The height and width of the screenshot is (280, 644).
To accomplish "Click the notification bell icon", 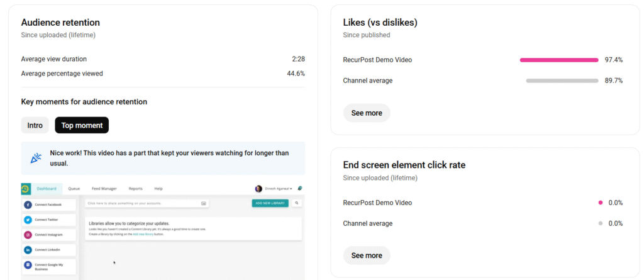I will click(x=300, y=188).
